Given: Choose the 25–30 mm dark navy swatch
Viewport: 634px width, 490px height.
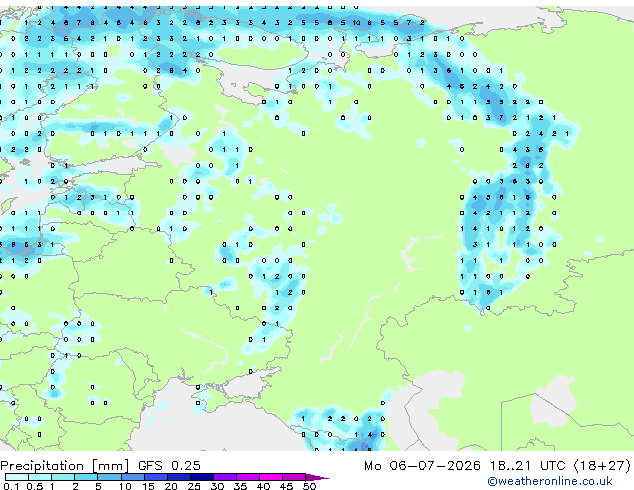Looking at the screenshot, I should (x=202, y=477).
